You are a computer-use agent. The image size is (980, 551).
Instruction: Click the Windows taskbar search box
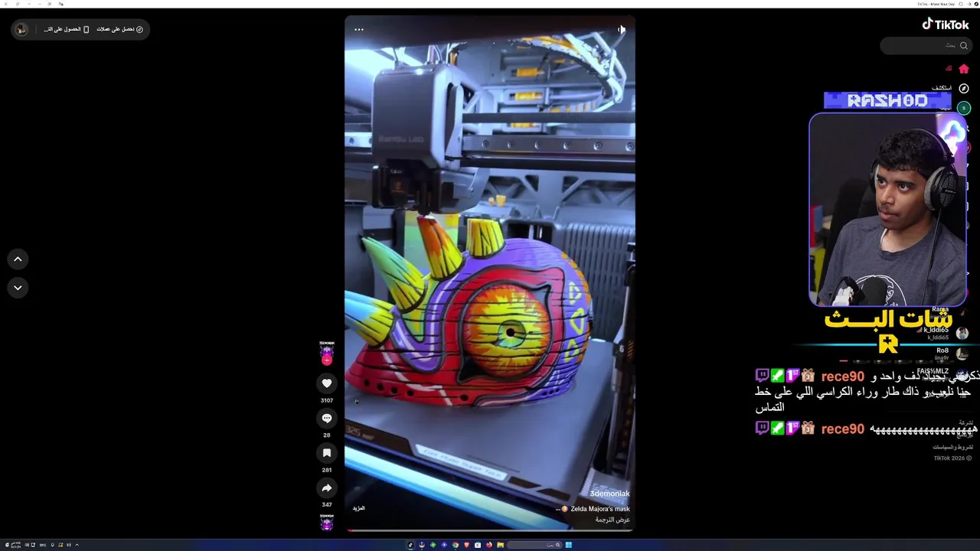coord(534,545)
